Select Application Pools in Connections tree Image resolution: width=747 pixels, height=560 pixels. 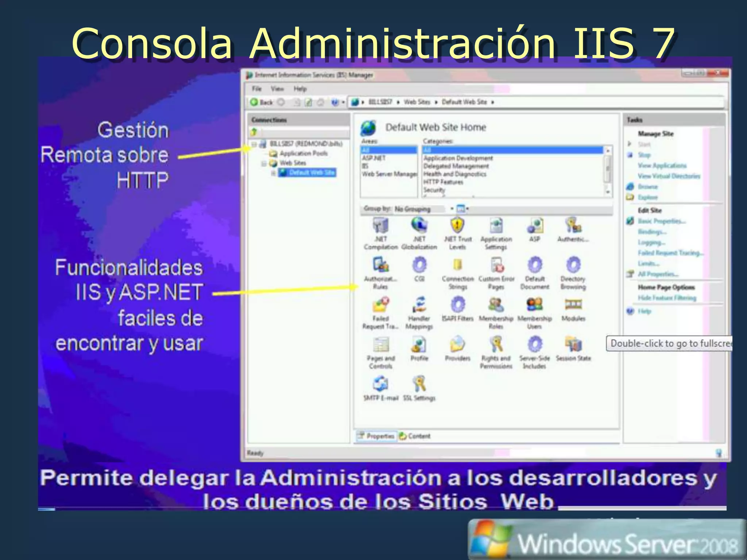point(303,153)
